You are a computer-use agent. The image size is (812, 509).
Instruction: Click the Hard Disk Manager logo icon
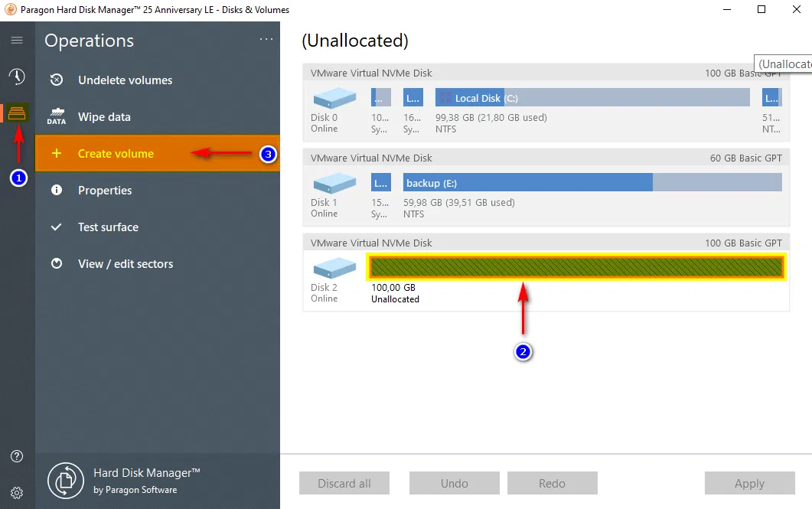66,481
